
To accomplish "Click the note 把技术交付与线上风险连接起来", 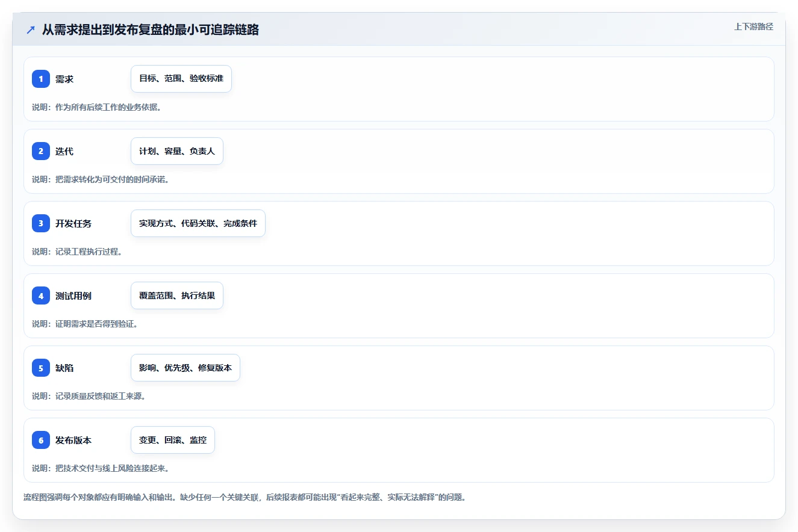I will click(x=101, y=468).
